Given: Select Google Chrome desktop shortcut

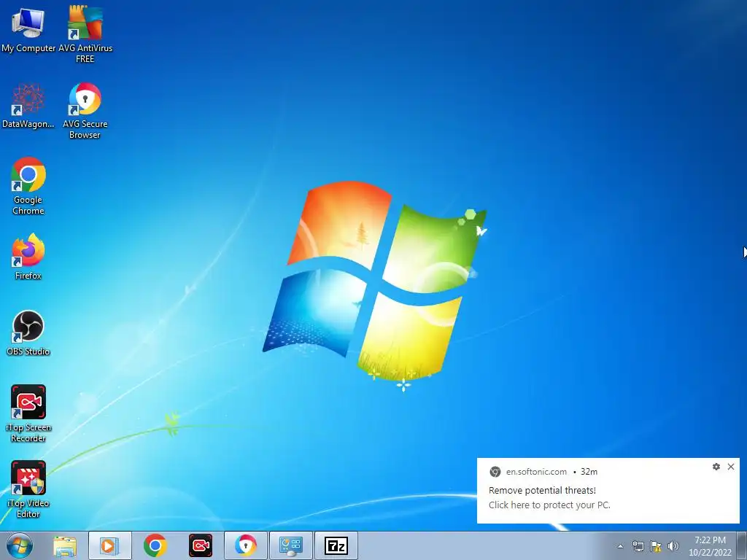Looking at the screenshot, I should point(28,186).
